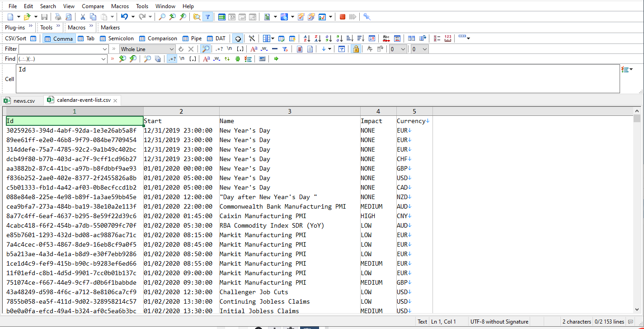
Task: Click the vertical scrollbar thumb
Action: tap(637, 119)
